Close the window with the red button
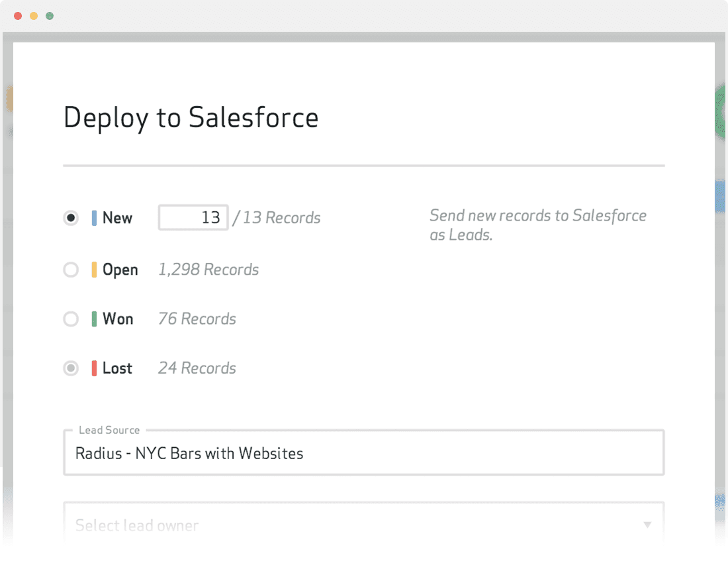 click(x=18, y=16)
